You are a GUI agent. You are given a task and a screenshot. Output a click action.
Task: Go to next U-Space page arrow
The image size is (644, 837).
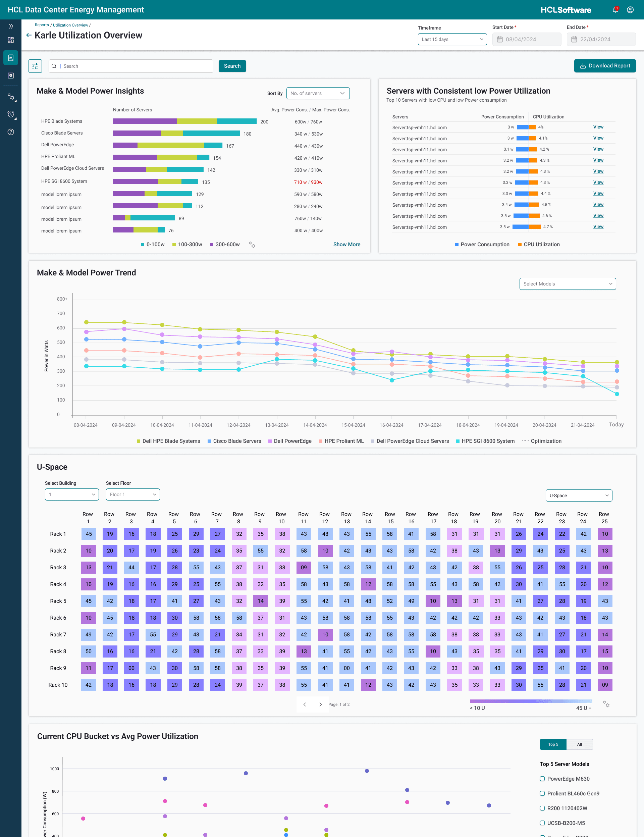pyautogui.click(x=320, y=704)
